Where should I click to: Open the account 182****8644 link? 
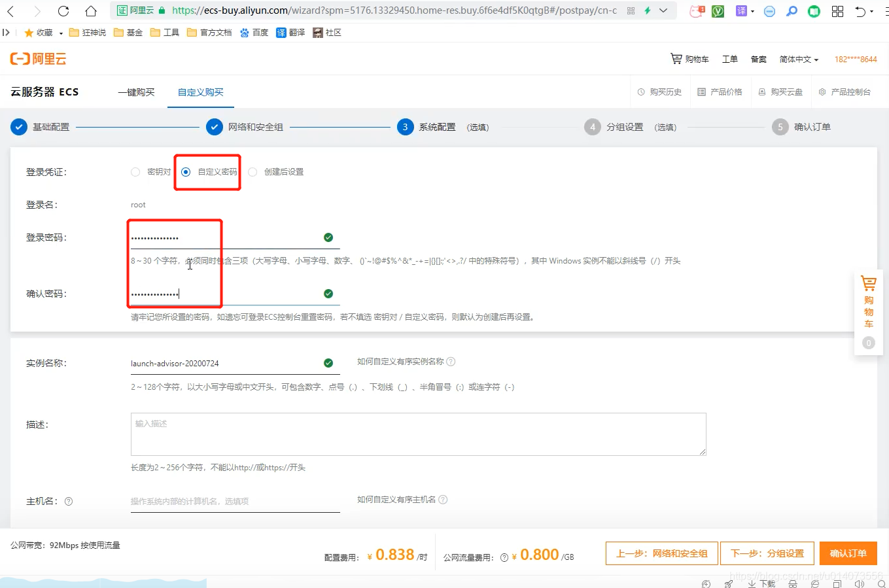(856, 60)
